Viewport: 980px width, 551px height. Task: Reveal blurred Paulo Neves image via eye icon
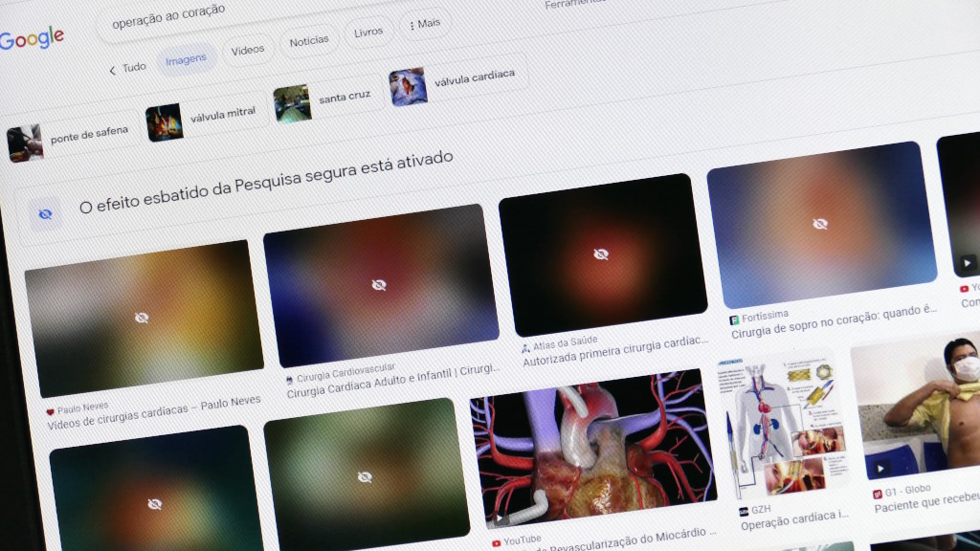tap(142, 318)
